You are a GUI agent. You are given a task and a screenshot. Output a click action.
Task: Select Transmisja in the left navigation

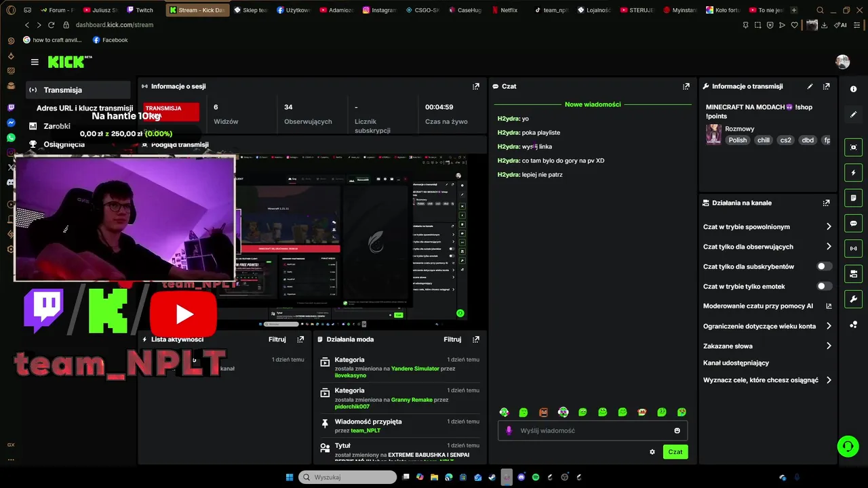click(x=78, y=89)
